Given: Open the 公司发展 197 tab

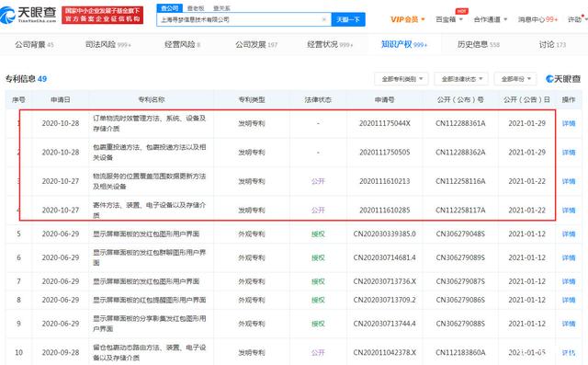Looking at the screenshot, I should [256, 45].
